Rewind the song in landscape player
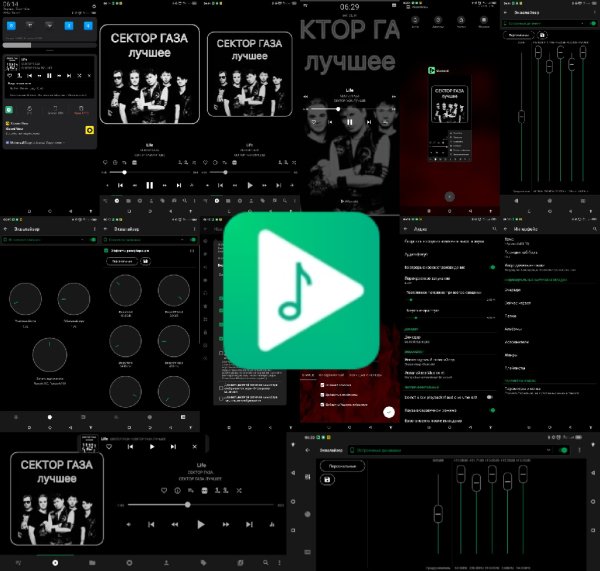This screenshot has height=571, width=600. pyautogui.click(x=175, y=524)
